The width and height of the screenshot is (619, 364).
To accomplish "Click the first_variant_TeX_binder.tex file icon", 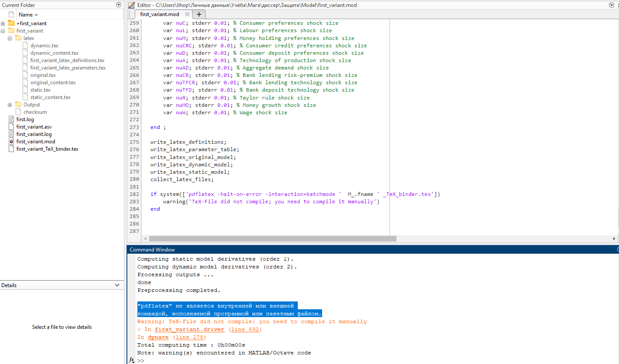I will (x=11, y=149).
